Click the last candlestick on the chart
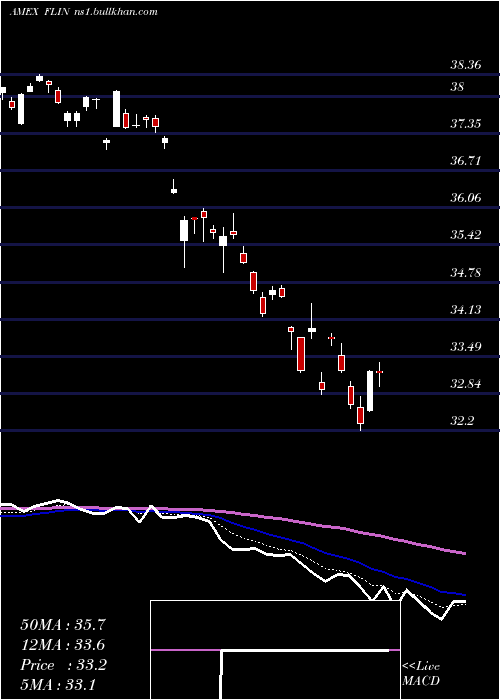Image resolution: width=500 pixels, height=700 pixels. pos(379,374)
